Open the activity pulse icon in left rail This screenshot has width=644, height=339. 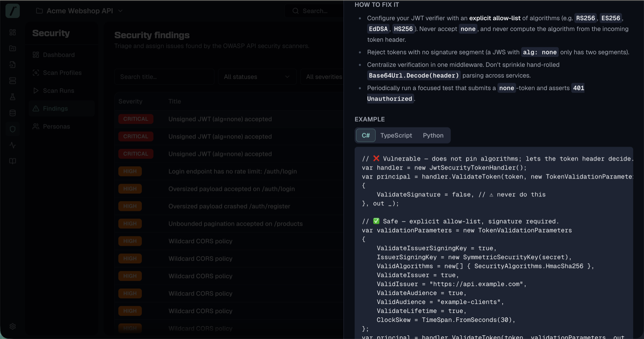(12, 145)
